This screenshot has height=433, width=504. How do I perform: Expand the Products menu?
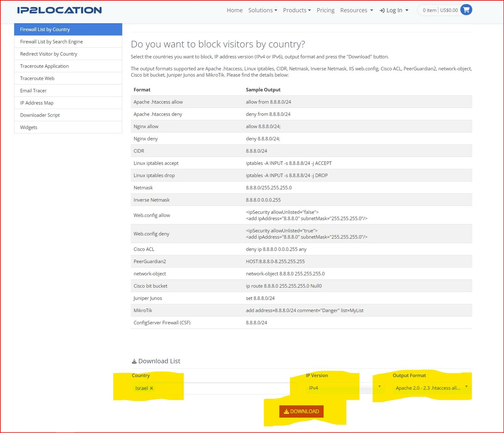coord(297,10)
